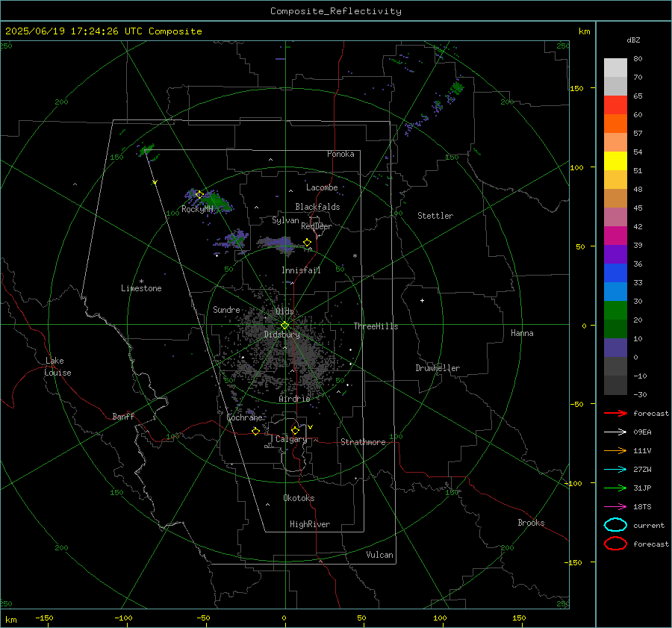672x628 pixels.
Task: Click the asterisk marker above Limestone
Action: click(141, 282)
